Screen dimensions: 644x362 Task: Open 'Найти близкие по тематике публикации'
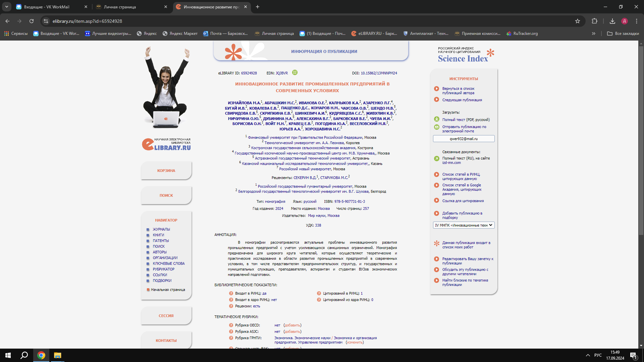465,283
